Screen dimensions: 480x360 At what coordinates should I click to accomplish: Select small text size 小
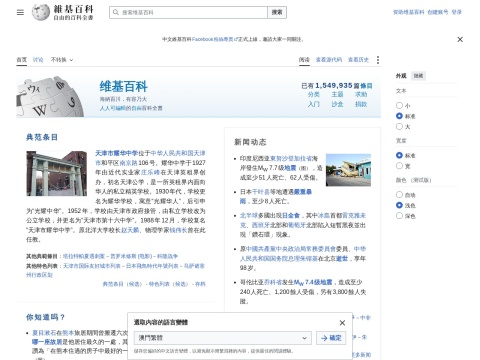pos(399,105)
